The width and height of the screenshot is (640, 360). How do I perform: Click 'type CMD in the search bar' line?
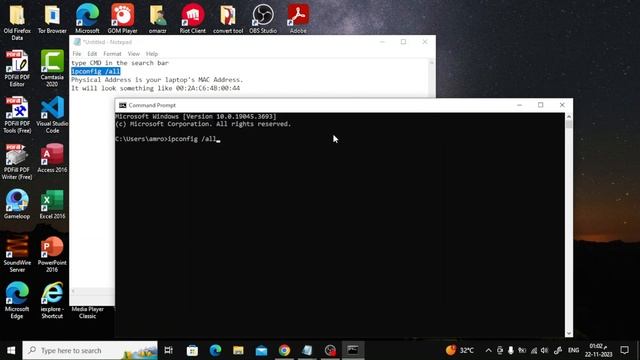(120, 63)
